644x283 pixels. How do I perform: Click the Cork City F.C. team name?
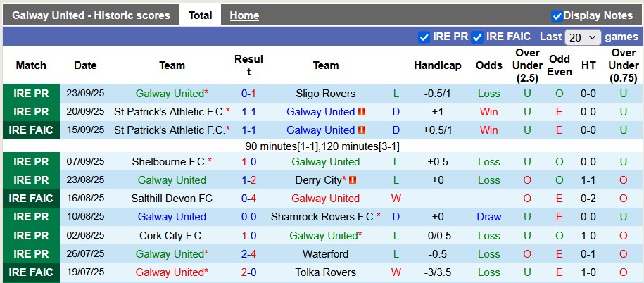point(172,235)
